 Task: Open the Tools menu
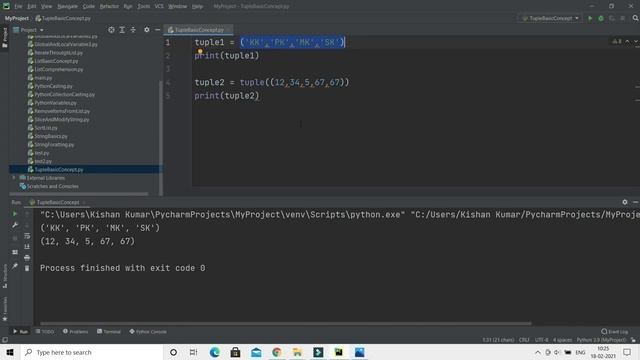point(143,6)
